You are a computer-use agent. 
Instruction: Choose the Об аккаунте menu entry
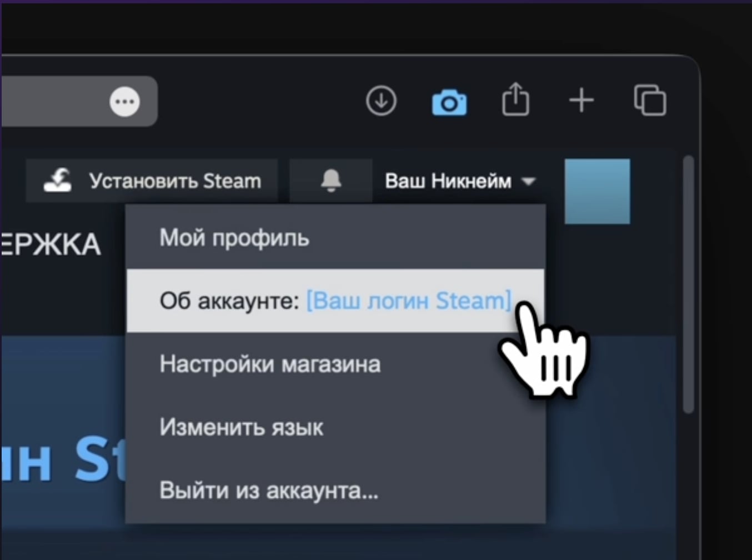click(229, 301)
